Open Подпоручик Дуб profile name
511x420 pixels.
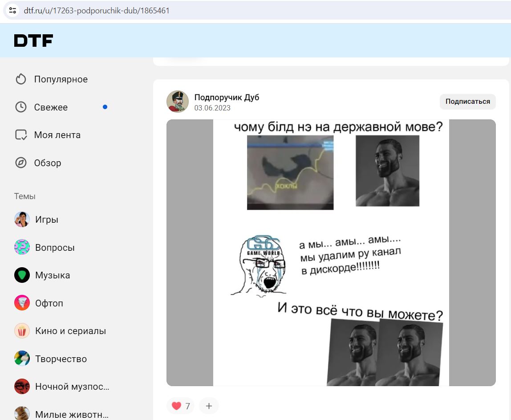pyautogui.click(x=227, y=97)
